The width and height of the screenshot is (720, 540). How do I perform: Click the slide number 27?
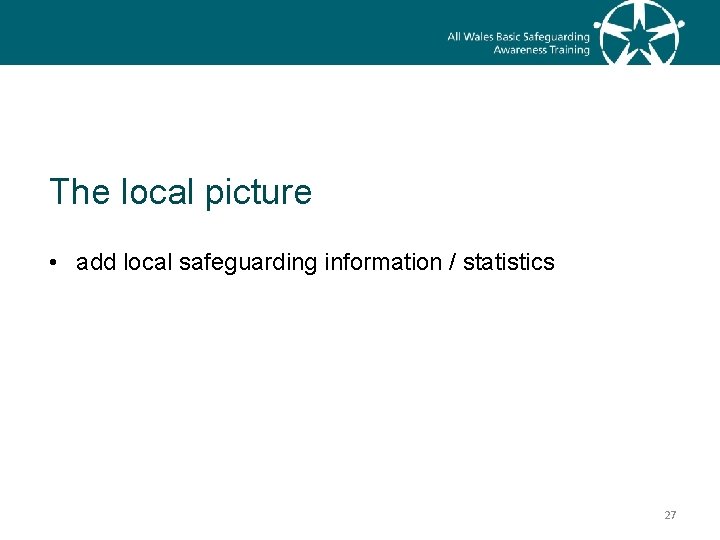point(670,515)
